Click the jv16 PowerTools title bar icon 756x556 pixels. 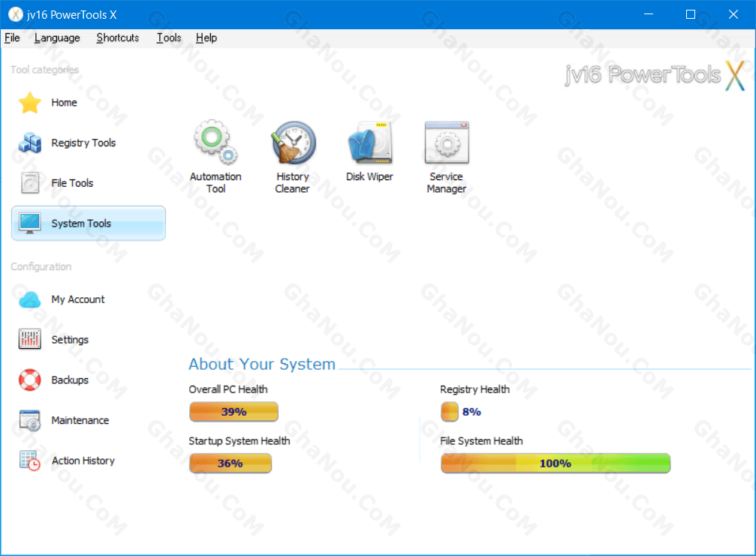(16, 14)
